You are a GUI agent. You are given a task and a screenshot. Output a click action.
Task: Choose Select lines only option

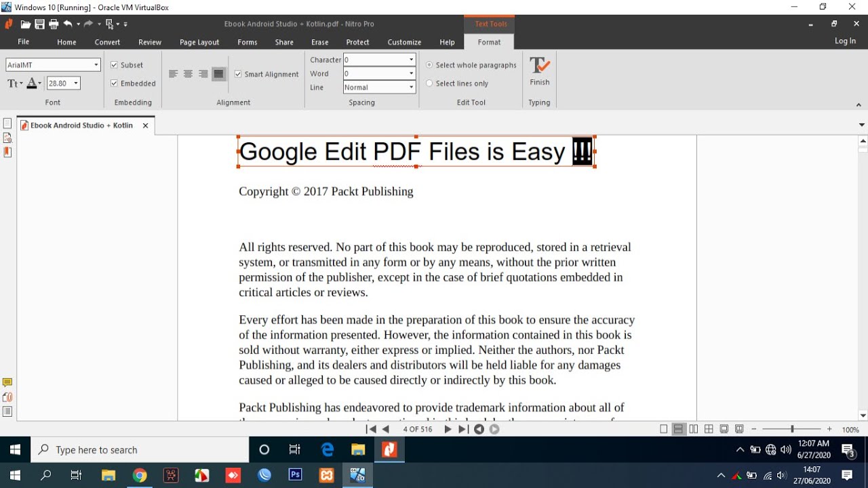click(429, 83)
